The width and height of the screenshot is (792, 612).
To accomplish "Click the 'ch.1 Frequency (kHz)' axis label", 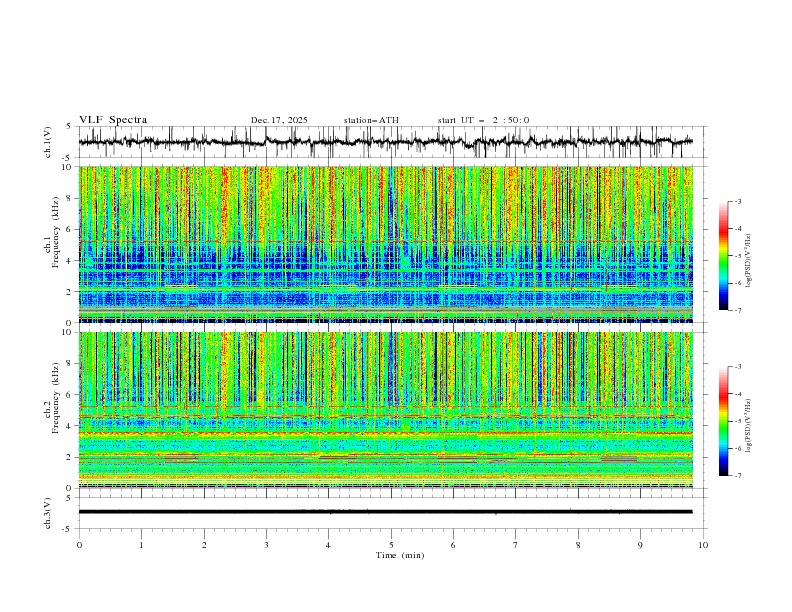I will coord(52,232).
